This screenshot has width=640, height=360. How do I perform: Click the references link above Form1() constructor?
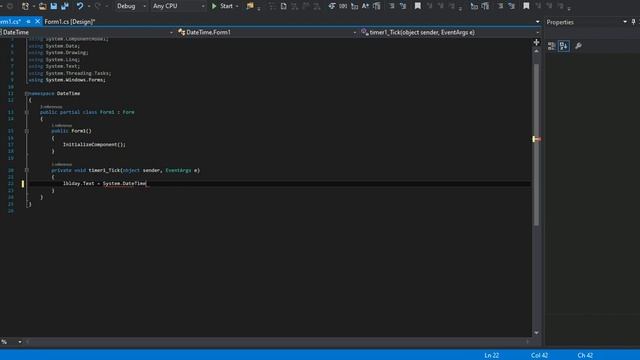click(62, 125)
